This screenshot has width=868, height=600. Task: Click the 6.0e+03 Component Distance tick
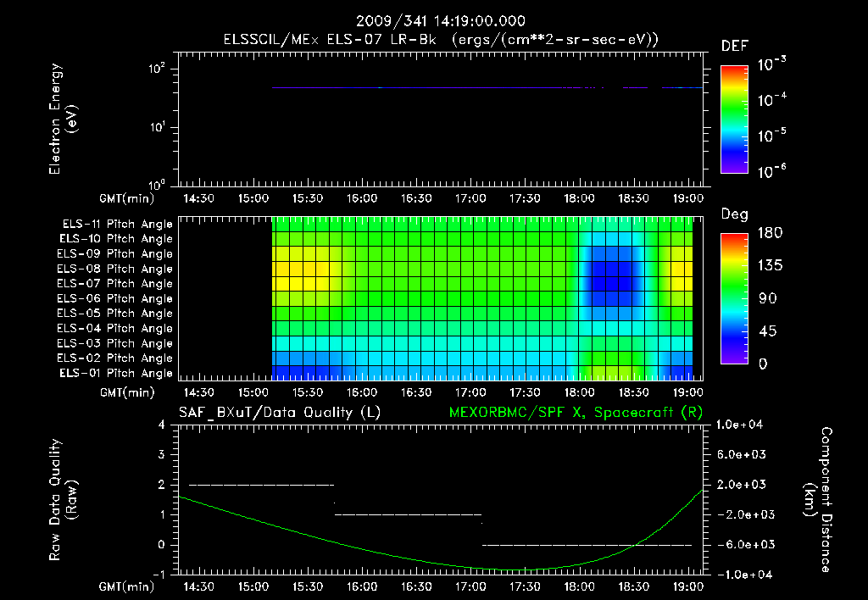(743, 455)
